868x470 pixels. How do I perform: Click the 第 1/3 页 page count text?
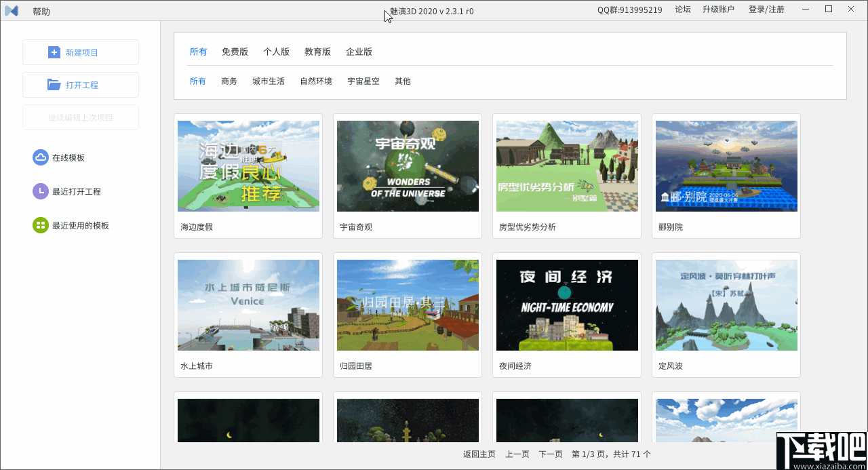point(612,454)
